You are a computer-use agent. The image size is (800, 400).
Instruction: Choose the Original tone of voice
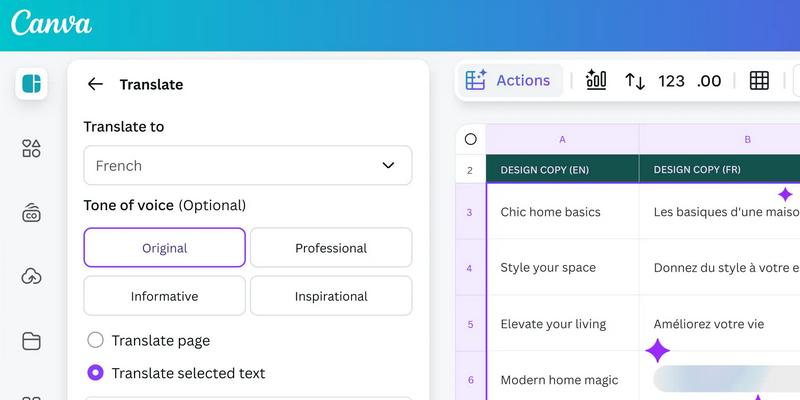[x=164, y=248]
